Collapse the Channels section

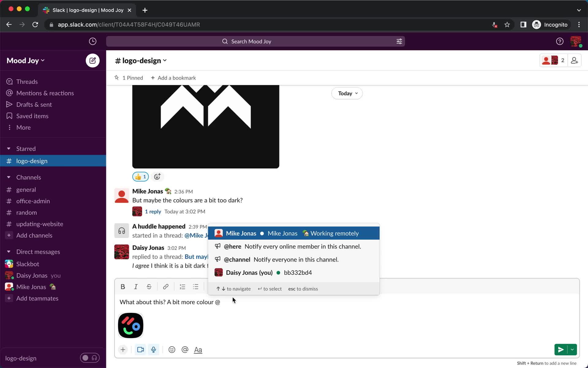[x=9, y=177]
